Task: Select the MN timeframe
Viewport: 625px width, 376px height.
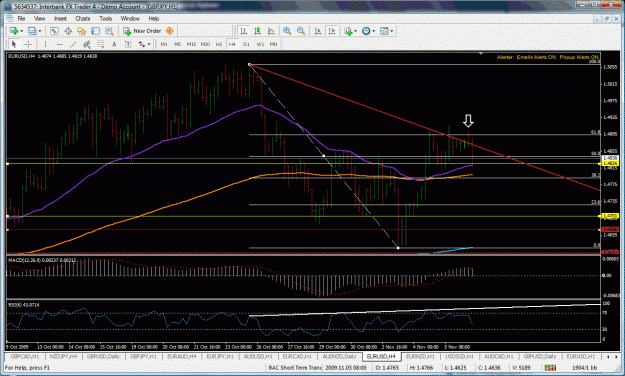Action: [273, 44]
